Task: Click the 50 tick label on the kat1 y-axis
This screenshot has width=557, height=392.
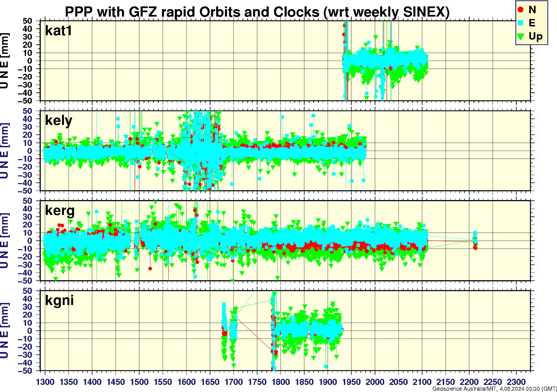Action: (27, 21)
